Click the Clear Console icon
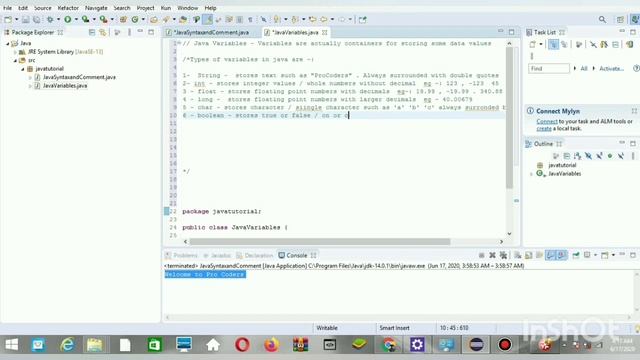The height and width of the screenshot is (360, 640). pyautogui.click(x=518, y=255)
